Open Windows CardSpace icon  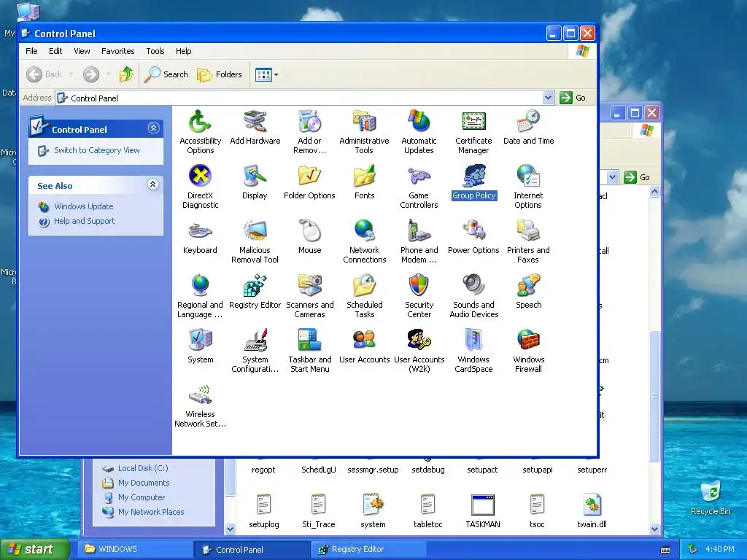tap(473, 351)
